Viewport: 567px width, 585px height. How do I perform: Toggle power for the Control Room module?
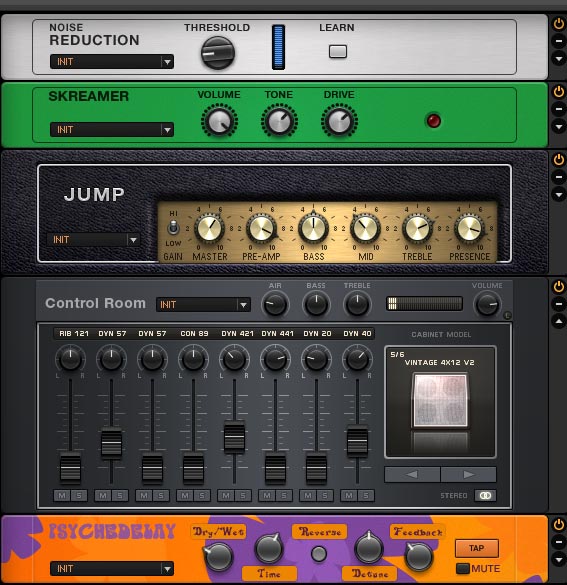coord(558,287)
